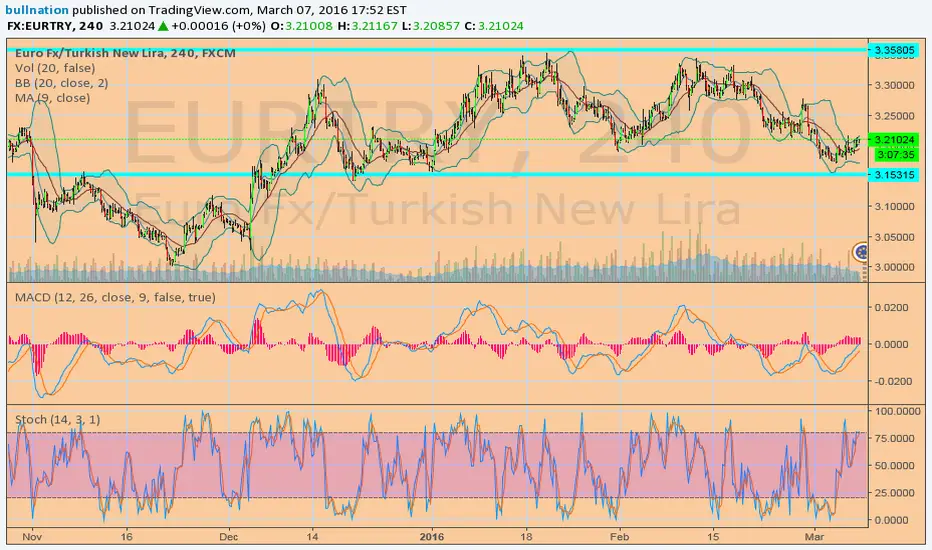
Task: Click the FX:EURTRY, 240 symbol title
Action: (55, 26)
